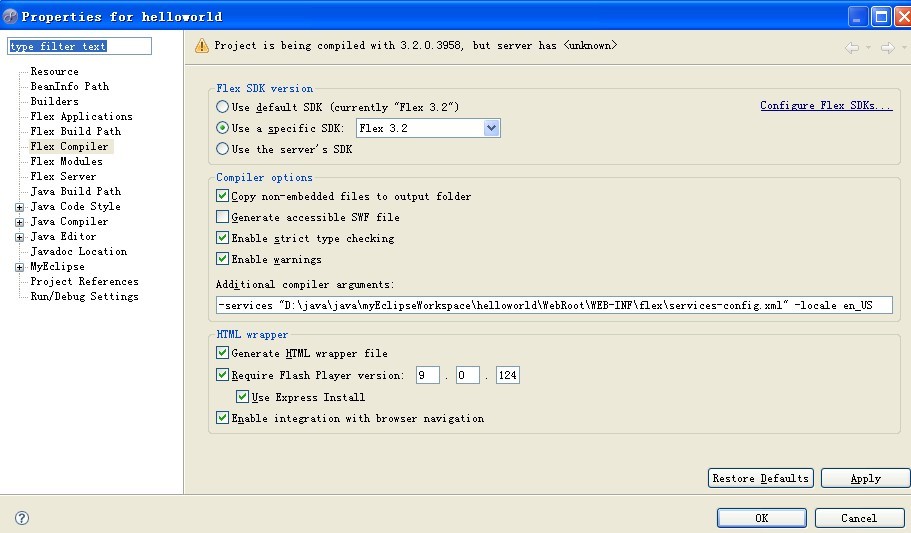Image resolution: width=911 pixels, height=533 pixels.
Task: Select Resource in the properties tree
Action: click(55, 71)
